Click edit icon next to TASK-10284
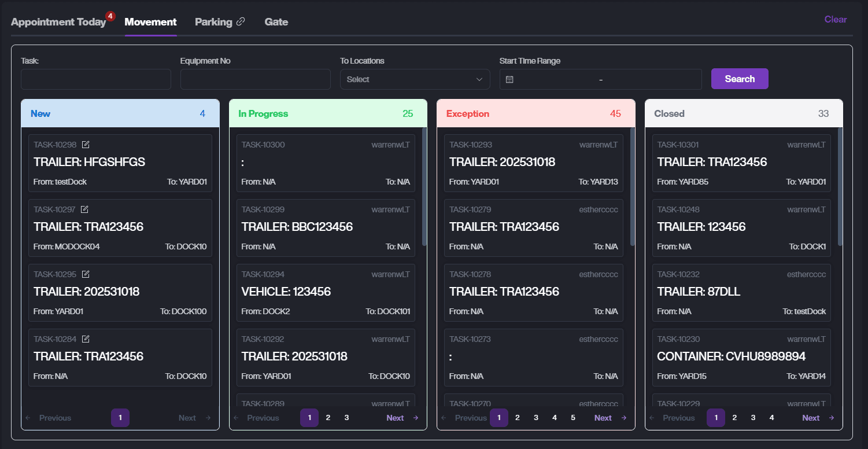The image size is (868, 449). 86,339
